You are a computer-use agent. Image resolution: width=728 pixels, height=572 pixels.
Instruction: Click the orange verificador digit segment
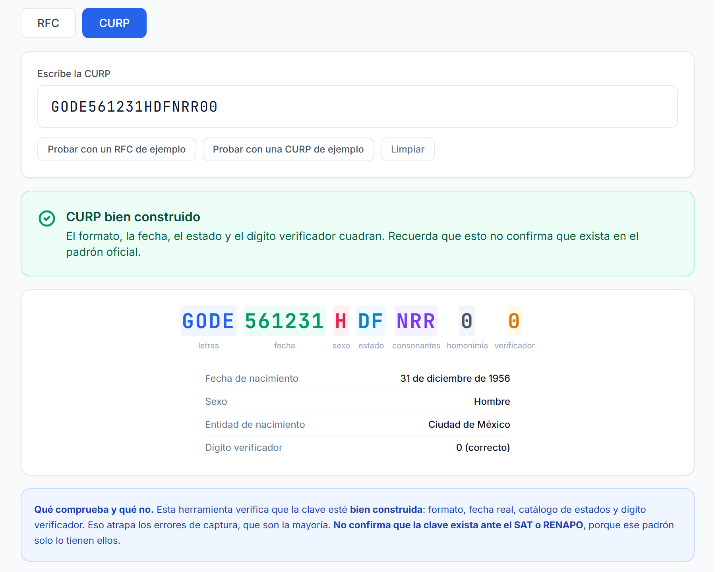tap(514, 321)
